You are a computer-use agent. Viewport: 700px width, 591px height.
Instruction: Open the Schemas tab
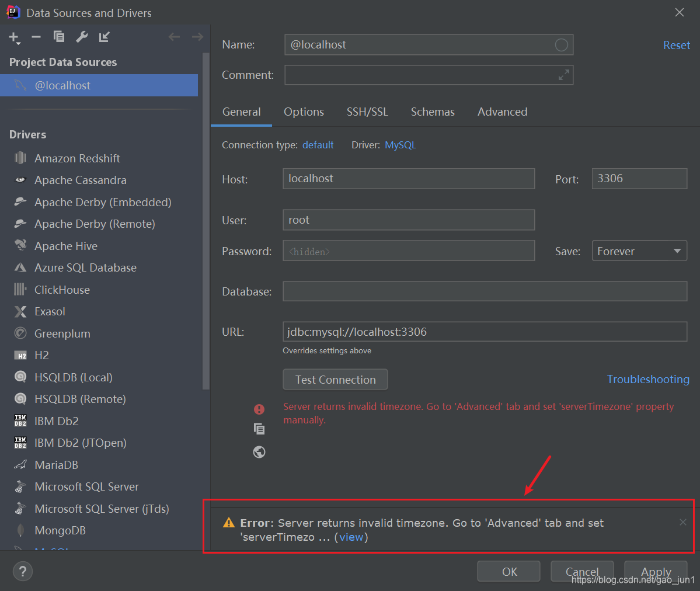coord(433,112)
